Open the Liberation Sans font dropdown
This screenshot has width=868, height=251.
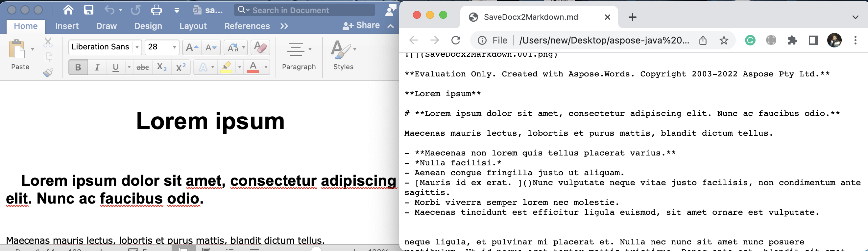pos(137,47)
